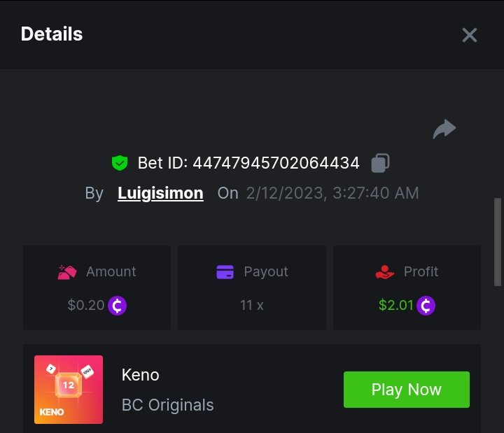Select the Bet ID number text
The height and width of the screenshot is (433, 504).
click(276, 163)
